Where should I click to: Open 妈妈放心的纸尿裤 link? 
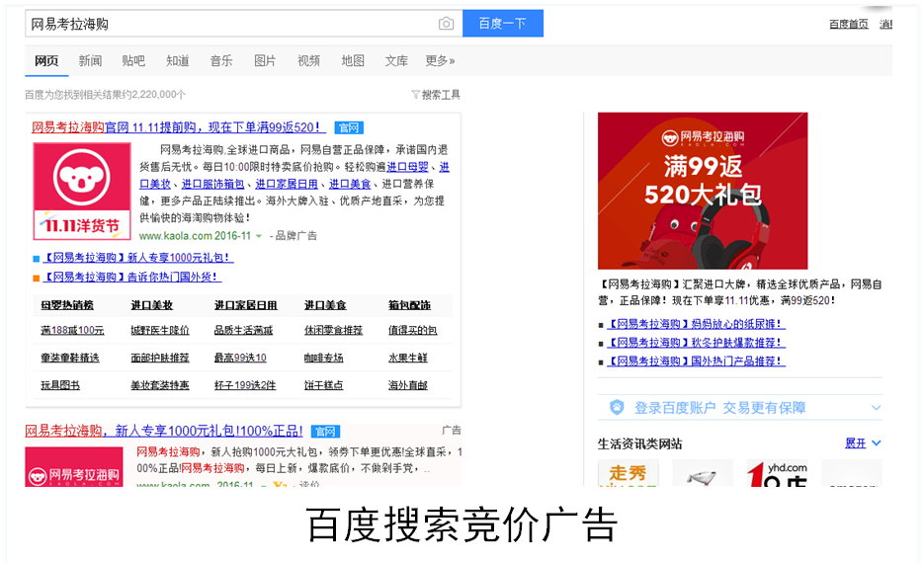(x=696, y=325)
